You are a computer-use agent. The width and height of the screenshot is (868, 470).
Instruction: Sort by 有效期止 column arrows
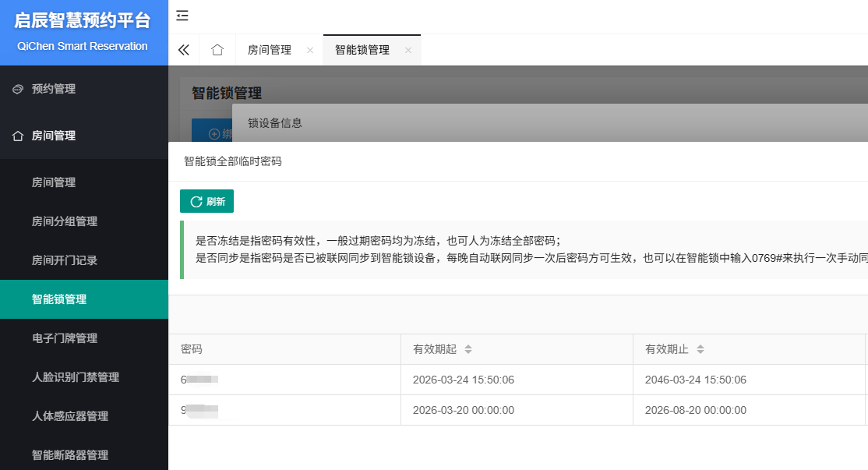click(700, 349)
